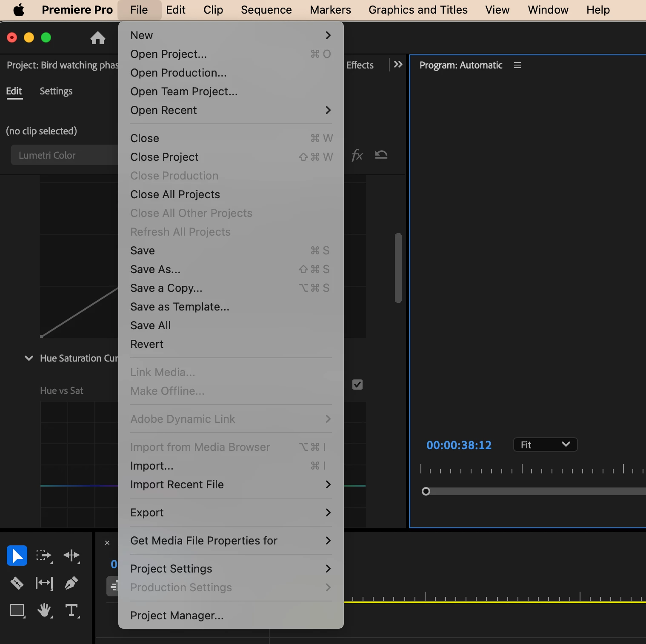Image resolution: width=646 pixels, height=644 pixels.
Task: Select the Rectangle tool
Action: click(x=17, y=610)
